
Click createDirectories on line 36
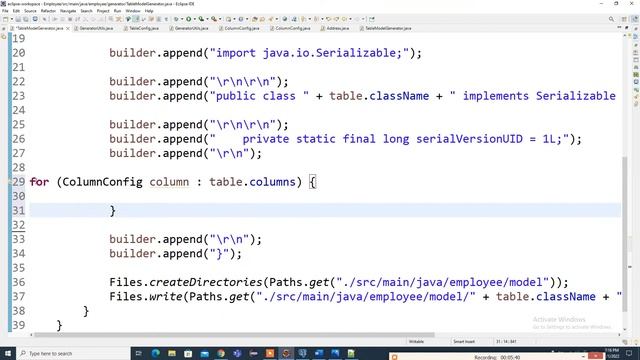[x=206, y=282]
